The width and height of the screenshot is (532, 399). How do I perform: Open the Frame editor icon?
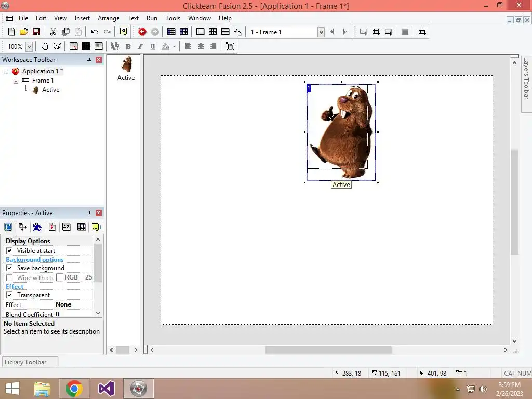[200, 32]
